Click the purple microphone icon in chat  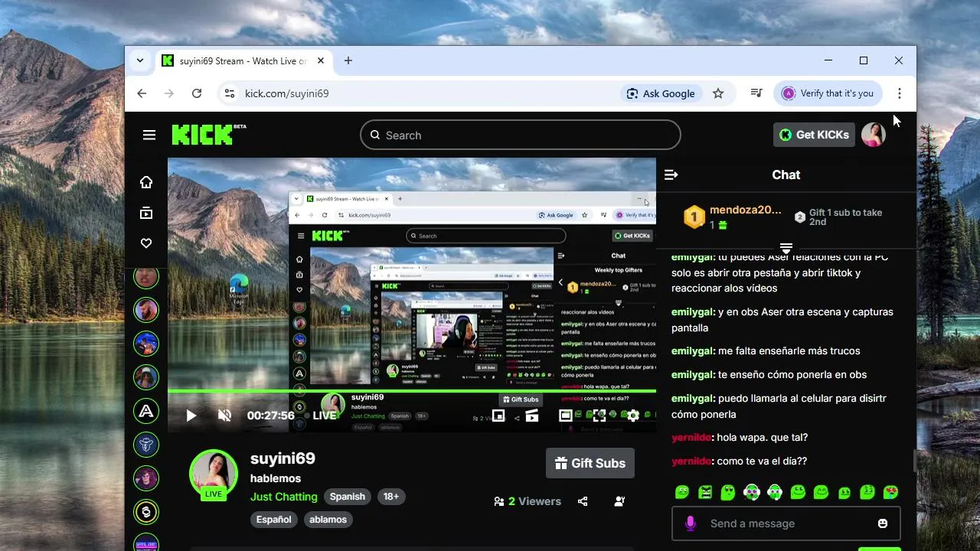coord(691,523)
